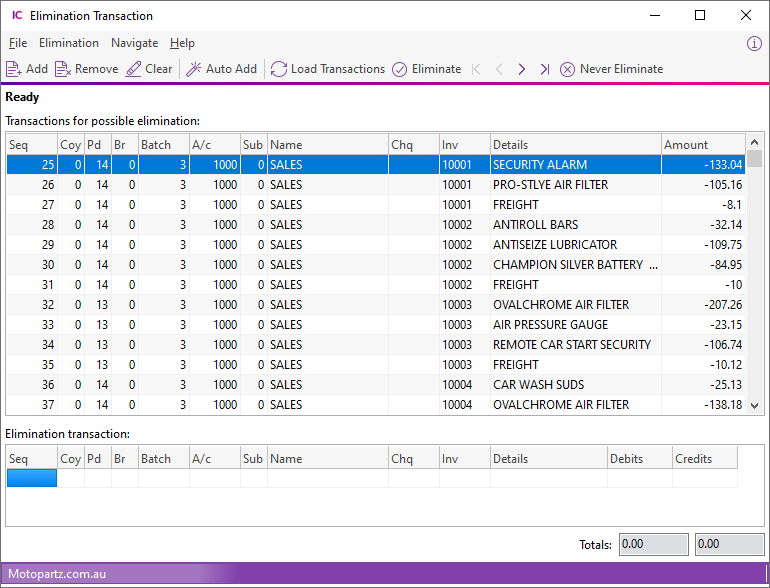Jump to last record arrow
This screenshot has height=588, width=770.
(544, 69)
